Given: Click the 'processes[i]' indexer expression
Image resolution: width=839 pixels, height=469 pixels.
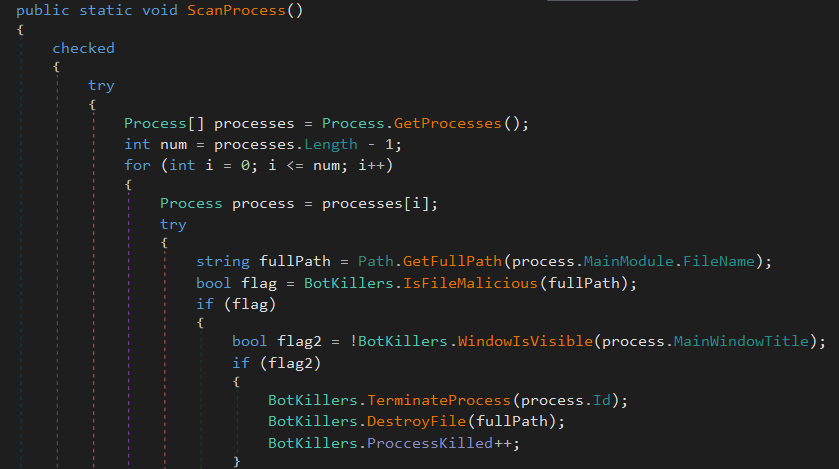Looking at the screenshot, I should point(376,204).
